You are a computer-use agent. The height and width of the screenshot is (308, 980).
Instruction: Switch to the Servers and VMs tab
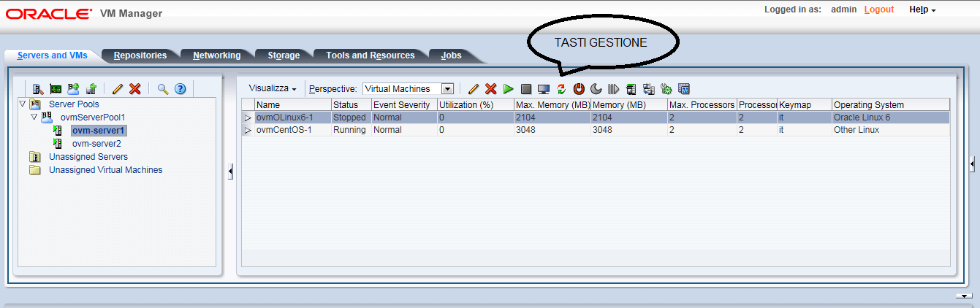coord(52,55)
